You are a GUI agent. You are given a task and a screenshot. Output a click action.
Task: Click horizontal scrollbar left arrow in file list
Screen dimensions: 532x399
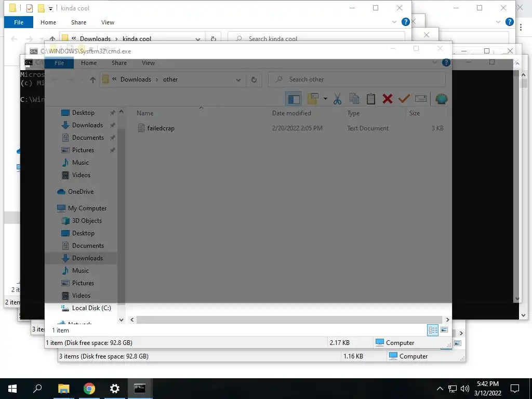tap(132, 320)
